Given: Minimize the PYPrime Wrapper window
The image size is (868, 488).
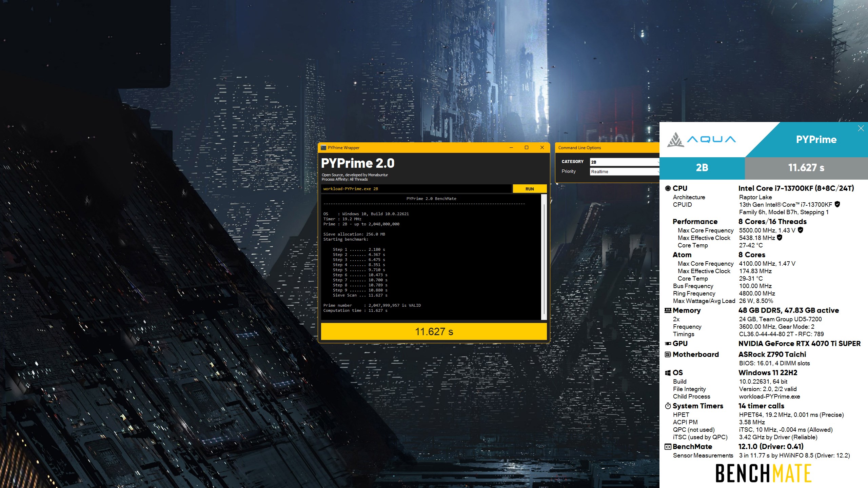Looking at the screenshot, I should (511, 147).
